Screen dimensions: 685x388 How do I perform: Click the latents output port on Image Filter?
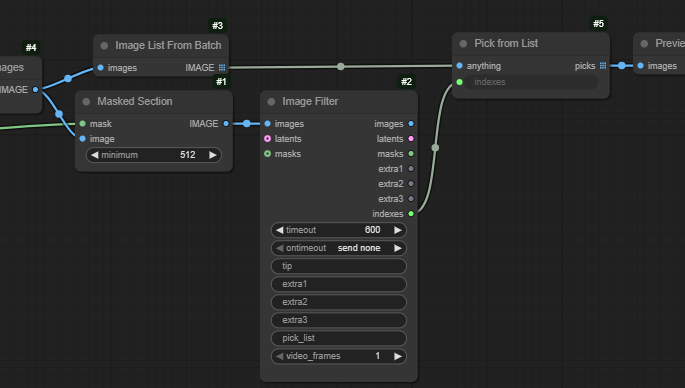(411, 139)
